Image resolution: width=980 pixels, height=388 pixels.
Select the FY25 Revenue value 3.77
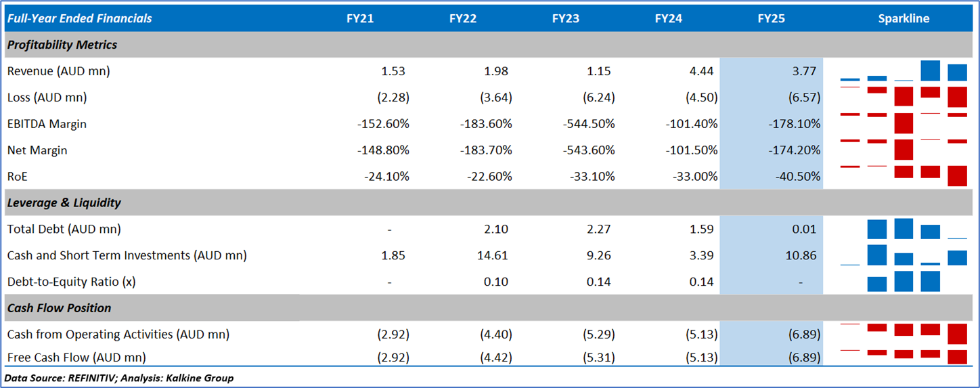[805, 71]
